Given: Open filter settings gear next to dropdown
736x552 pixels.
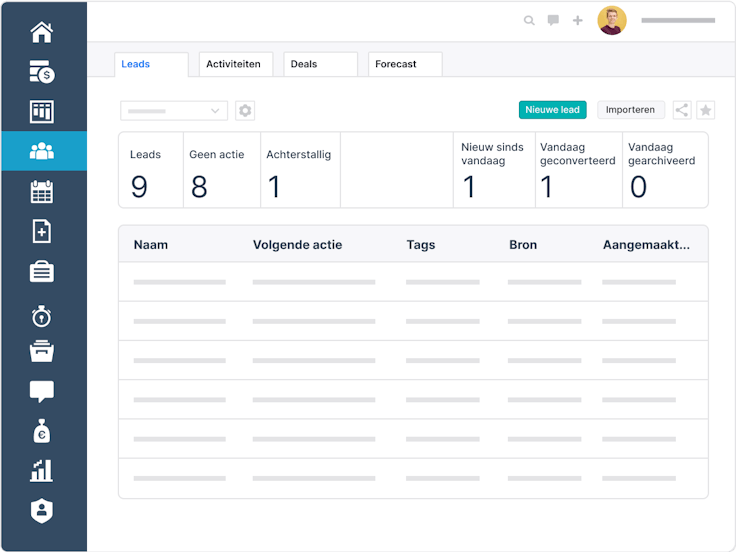Looking at the screenshot, I should (x=245, y=111).
